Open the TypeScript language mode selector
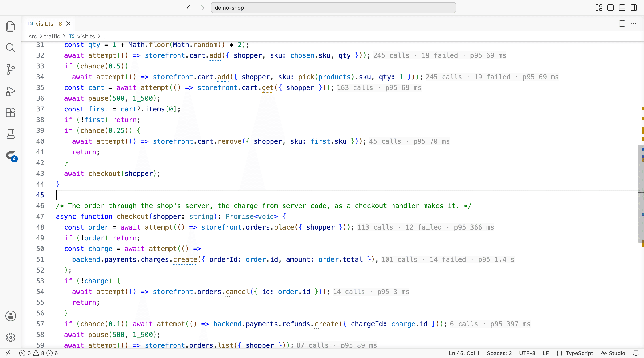The image size is (644, 358). click(x=575, y=353)
